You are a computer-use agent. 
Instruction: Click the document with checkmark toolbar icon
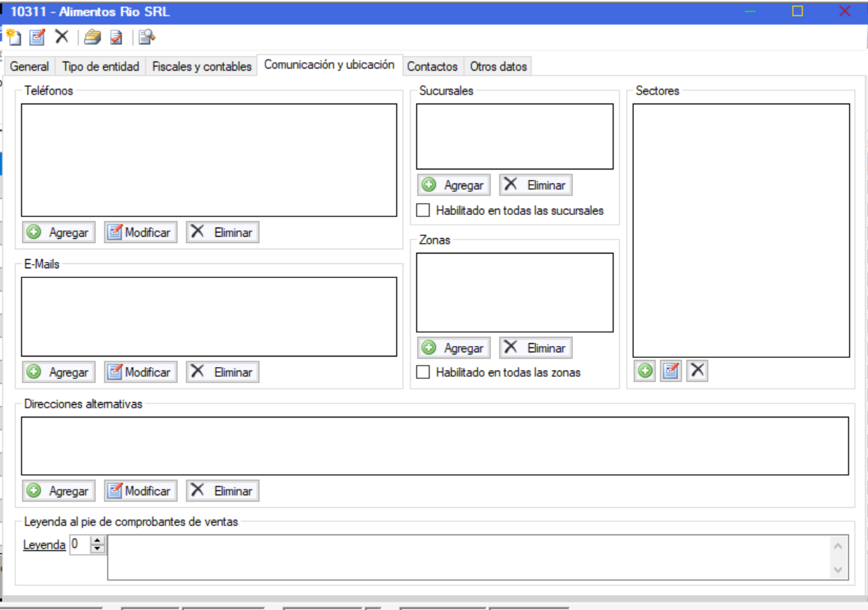116,37
